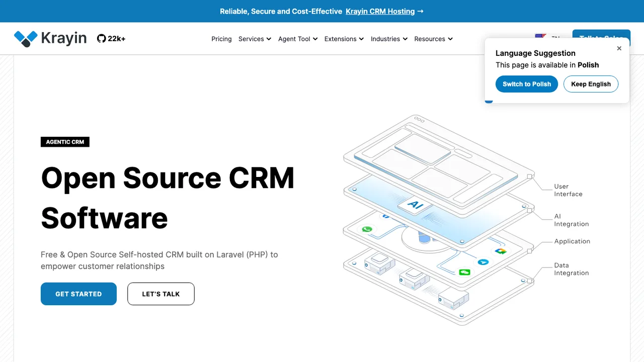The height and width of the screenshot is (362, 644).
Task: Click the LET'S TALK button
Action: (x=161, y=294)
